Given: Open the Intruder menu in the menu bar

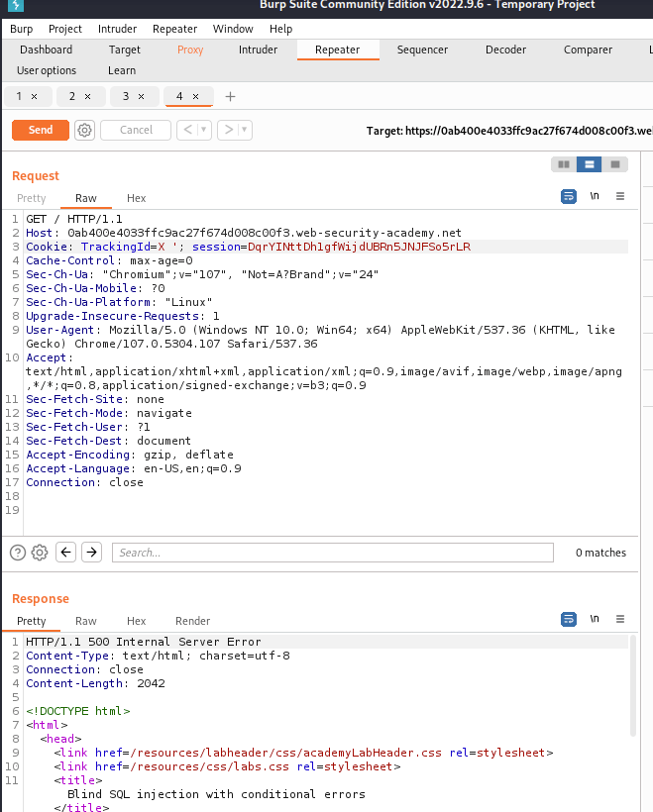Looking at the screenshot, I should coord(117,29).
